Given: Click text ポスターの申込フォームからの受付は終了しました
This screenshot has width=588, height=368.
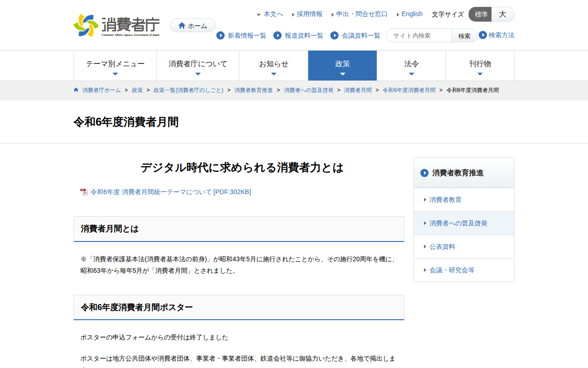Looking at the screenshot, I should 154,337.
